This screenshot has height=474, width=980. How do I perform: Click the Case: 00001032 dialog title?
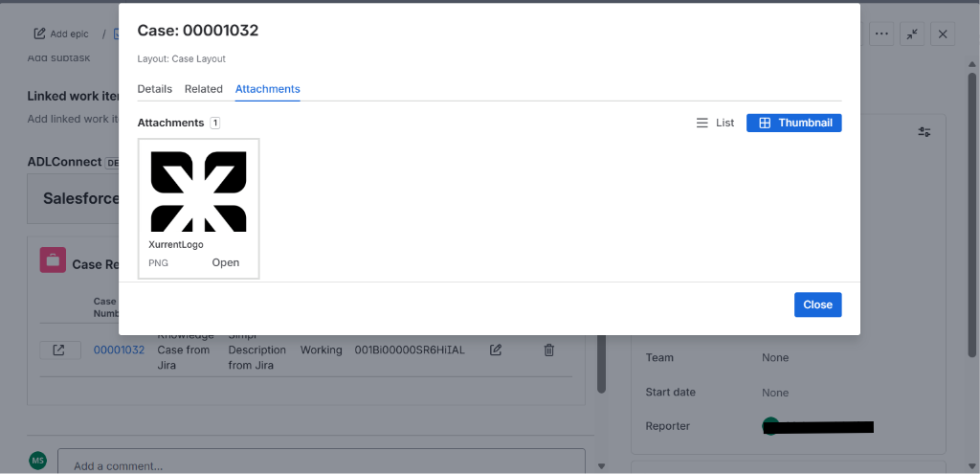point(198,30)
